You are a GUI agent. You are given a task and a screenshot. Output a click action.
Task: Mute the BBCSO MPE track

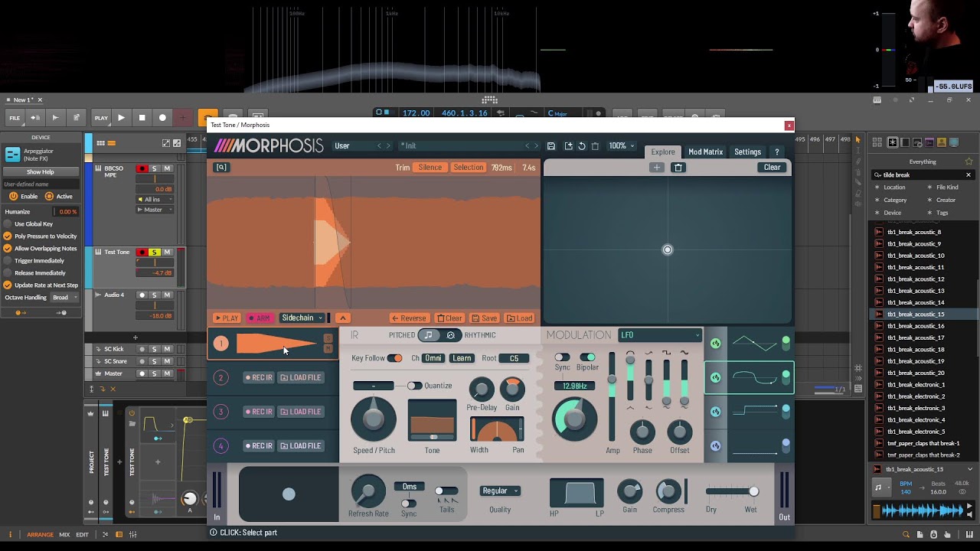pyautogui.click(x=167, y=168)
